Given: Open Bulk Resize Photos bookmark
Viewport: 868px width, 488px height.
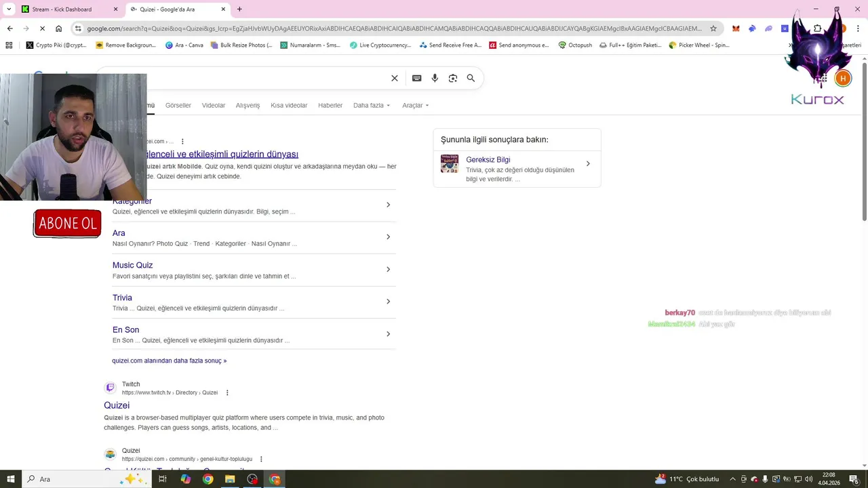Looking at the screenshot, I should click(241, 45).
